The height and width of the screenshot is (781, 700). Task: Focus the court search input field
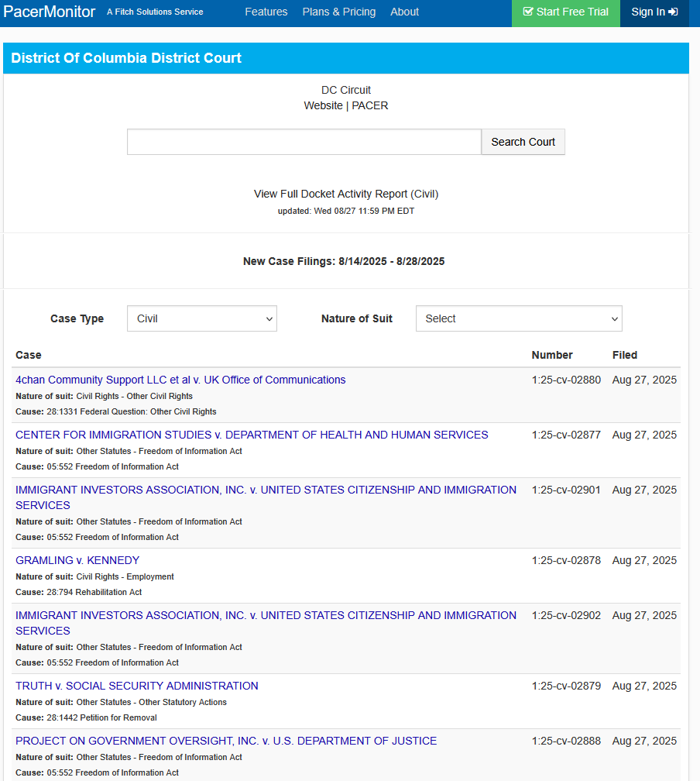point(304,142)
